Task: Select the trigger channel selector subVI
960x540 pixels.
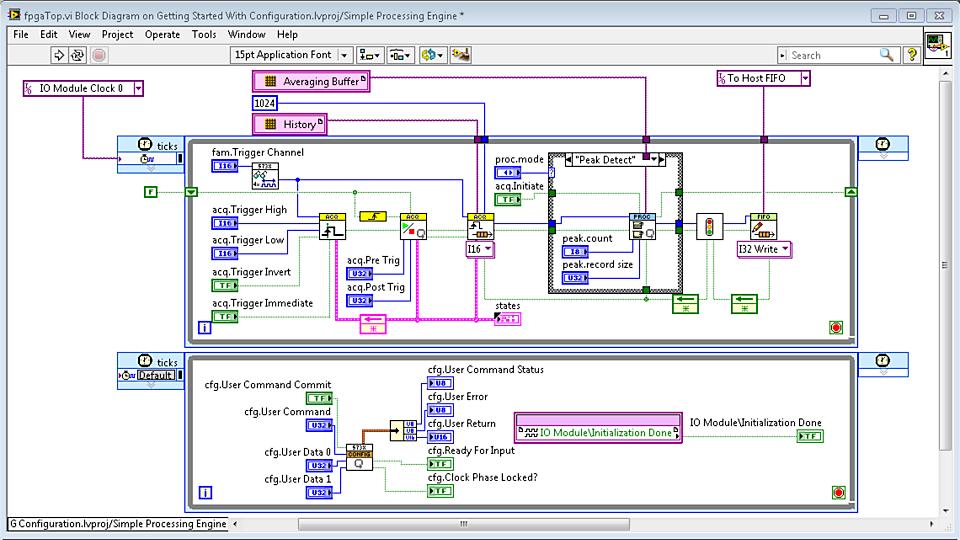Action: [x=265, y=176]
